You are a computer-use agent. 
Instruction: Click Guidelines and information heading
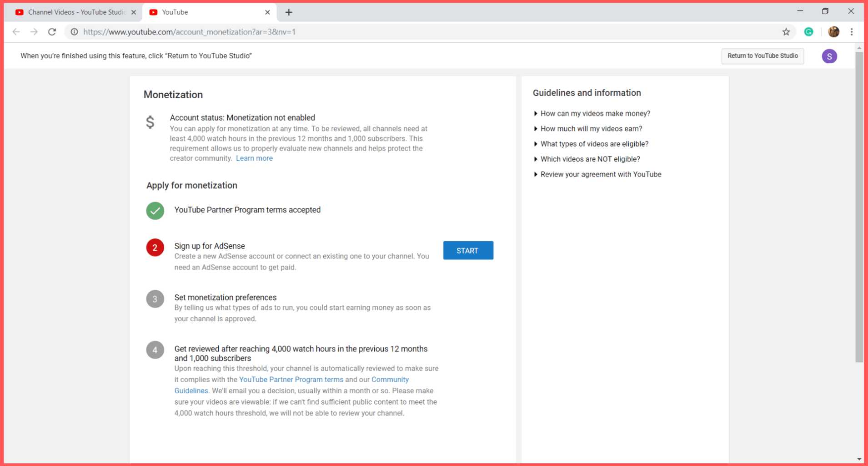point(587,93)
